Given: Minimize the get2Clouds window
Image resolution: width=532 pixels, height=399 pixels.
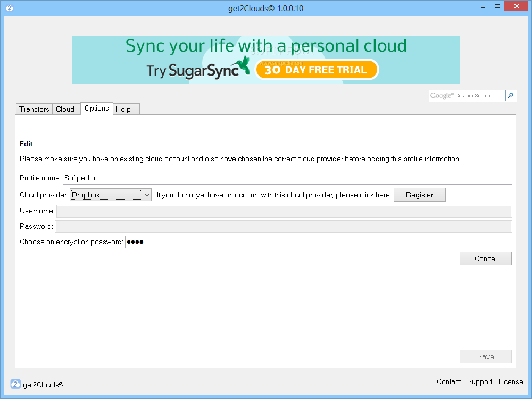Looking at the screenshot, I should pyautogui.click(x=483, y=7).
